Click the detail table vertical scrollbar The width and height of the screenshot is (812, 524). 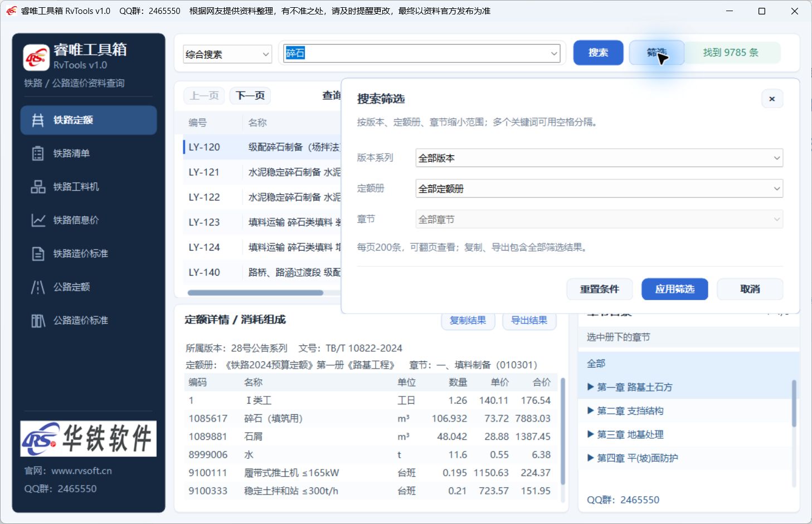[563, 432]
